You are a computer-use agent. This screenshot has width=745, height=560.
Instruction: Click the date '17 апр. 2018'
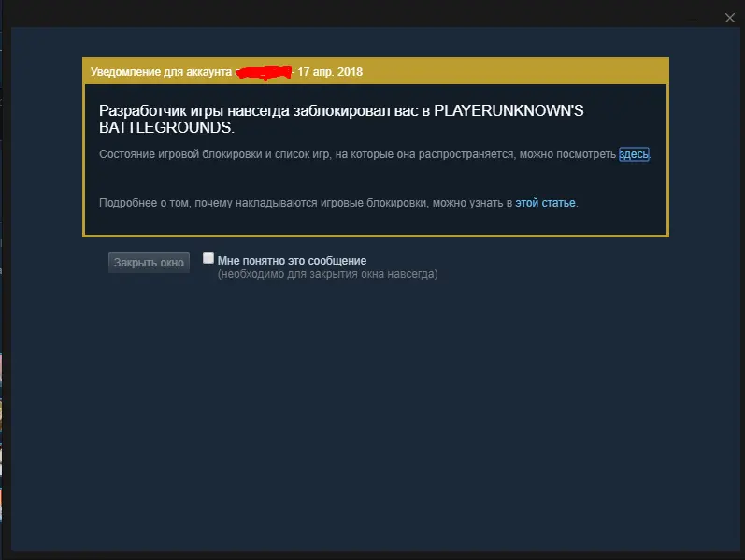tap(330, 72)
